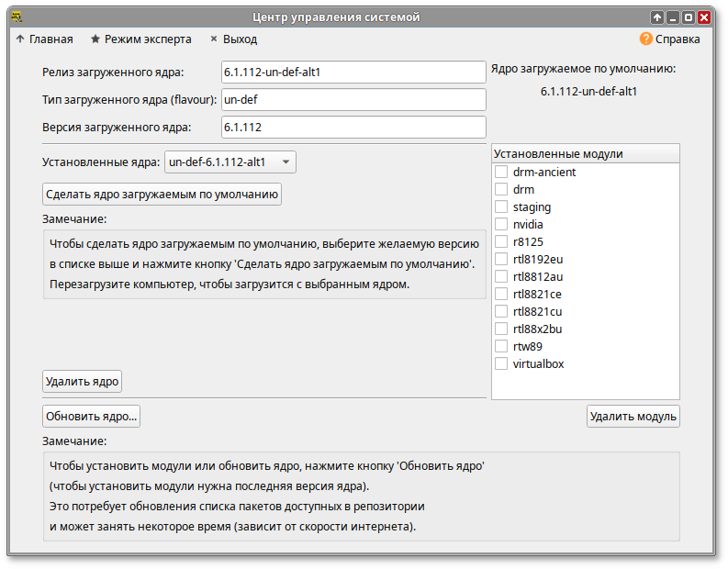Click Выход to exit
This screenshot has height=569, width=728.
233,39
